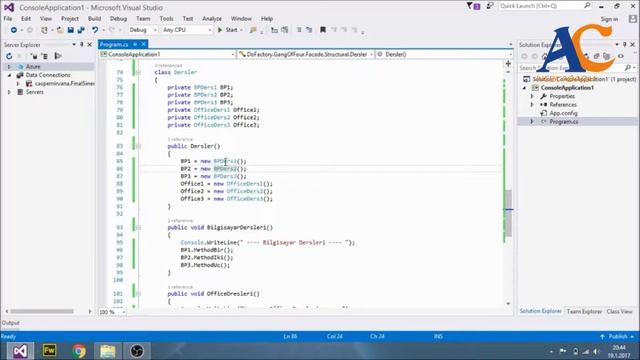
Task: Open Google Chrome from the taskbar
Action: point(79,351)
